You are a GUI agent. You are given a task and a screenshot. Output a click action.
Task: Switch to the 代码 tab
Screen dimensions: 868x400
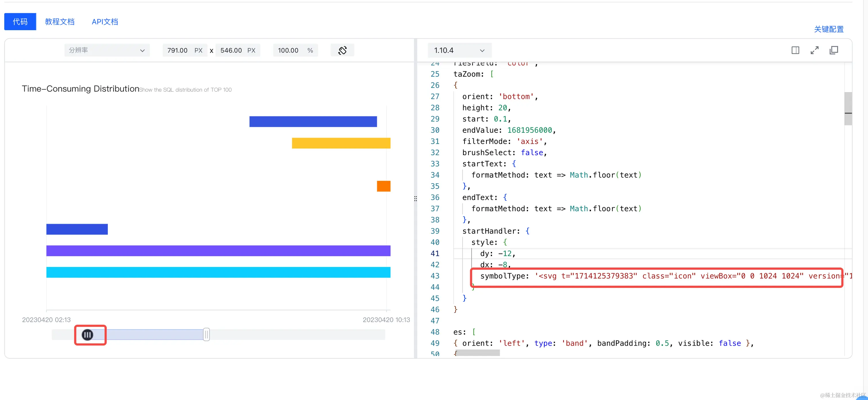[x=20, y=22]
